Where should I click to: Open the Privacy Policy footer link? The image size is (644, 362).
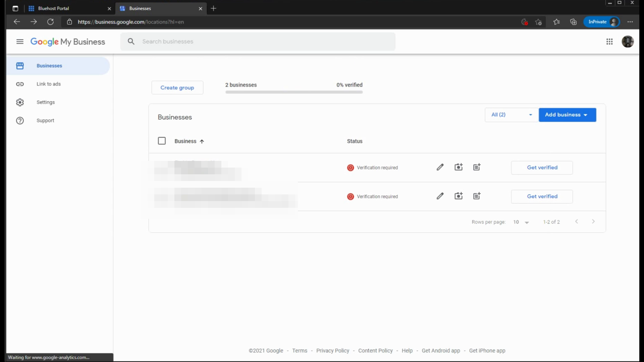coord(332,351)
